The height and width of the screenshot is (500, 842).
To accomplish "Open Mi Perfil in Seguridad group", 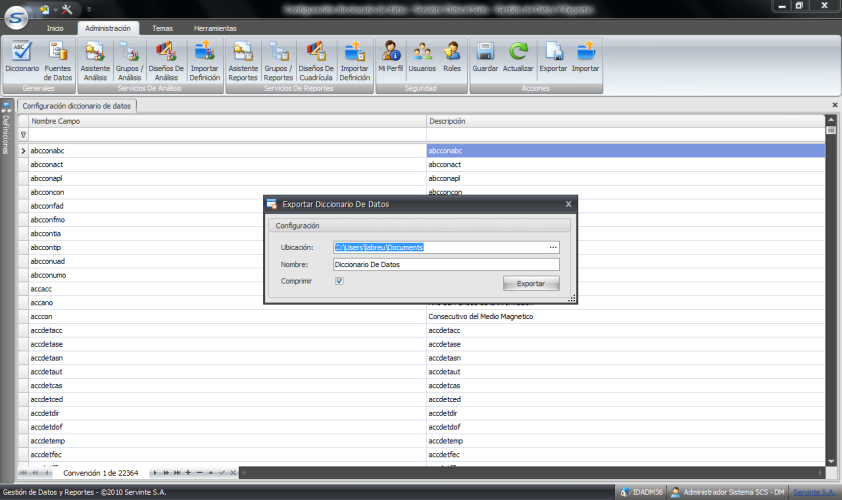I will click(x=391, y=58).
